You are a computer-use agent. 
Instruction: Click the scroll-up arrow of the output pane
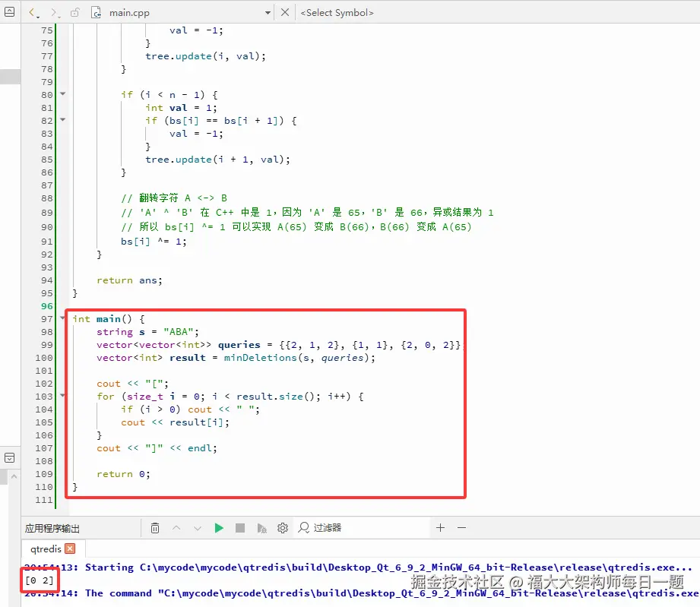[14, 476]
